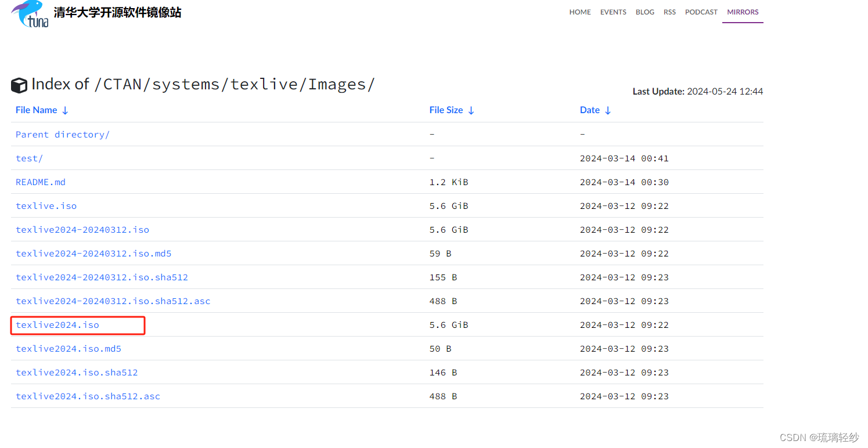Open the RSS menu item
Image resolution: width=868 pixels, height=448 pixels.
click(670, 12)
